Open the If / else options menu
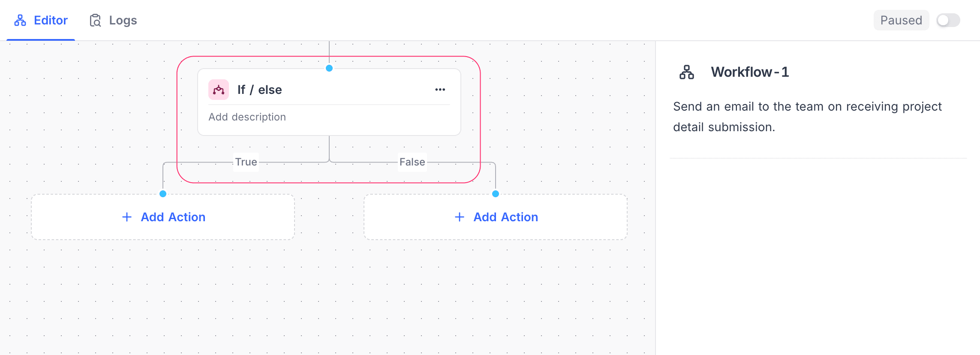 (440, 90)
